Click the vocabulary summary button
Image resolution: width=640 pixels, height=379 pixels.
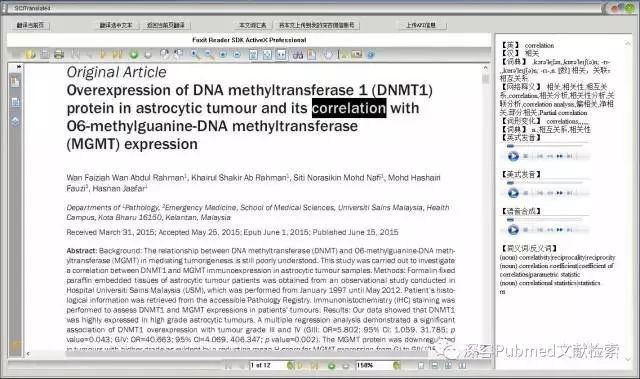(x=252, y=25)
